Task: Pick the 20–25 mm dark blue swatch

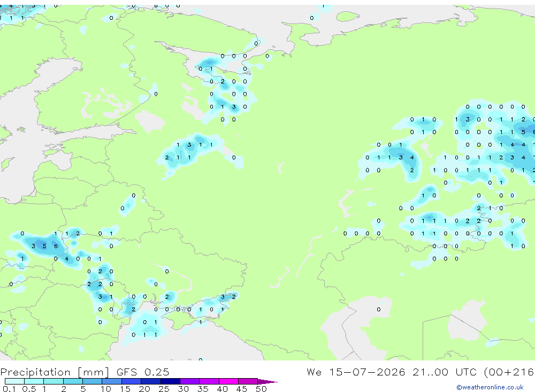Action: pyautogui.click(x=151, y=381)
